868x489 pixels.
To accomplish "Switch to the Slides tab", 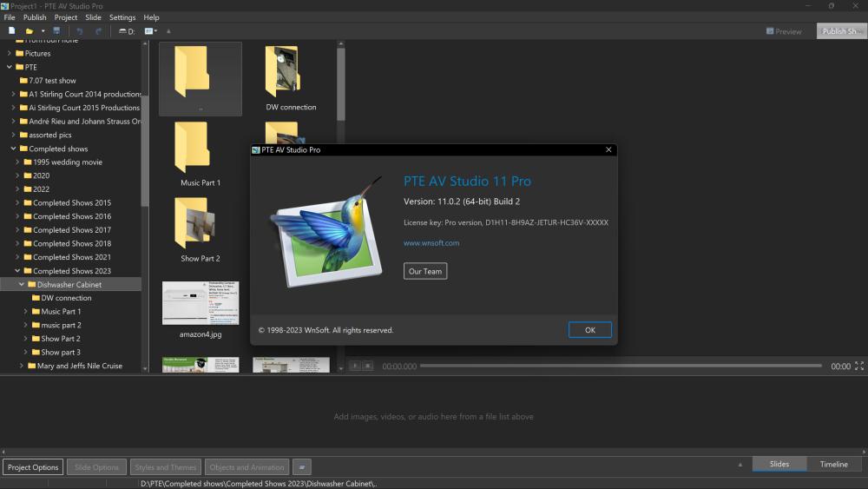I will pos(779,464).
